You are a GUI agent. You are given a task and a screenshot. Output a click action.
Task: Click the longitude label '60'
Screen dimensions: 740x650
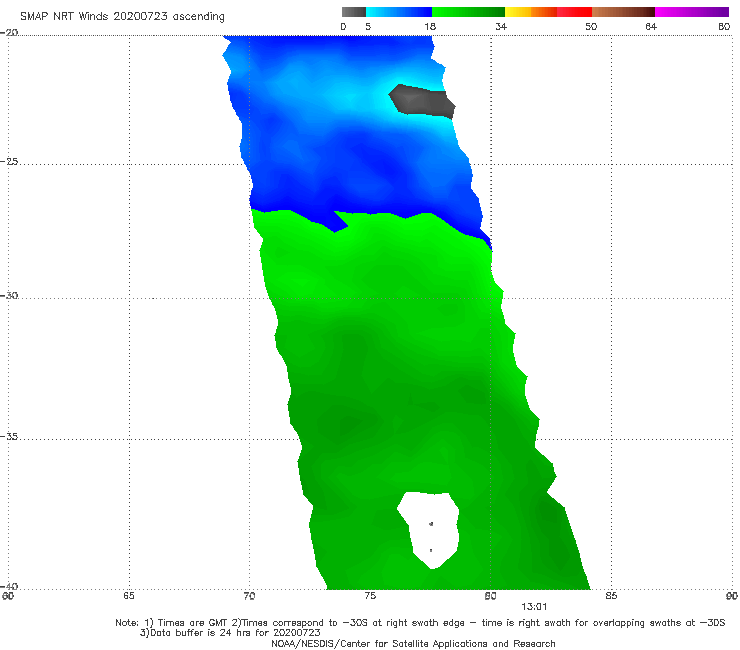click(x=8, y=596)
